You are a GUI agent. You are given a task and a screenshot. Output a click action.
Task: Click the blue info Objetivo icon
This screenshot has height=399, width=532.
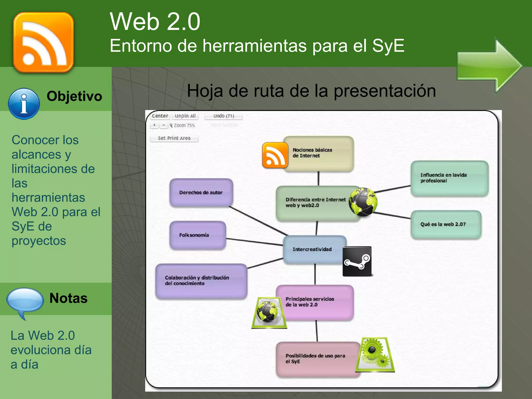(24, 104)
